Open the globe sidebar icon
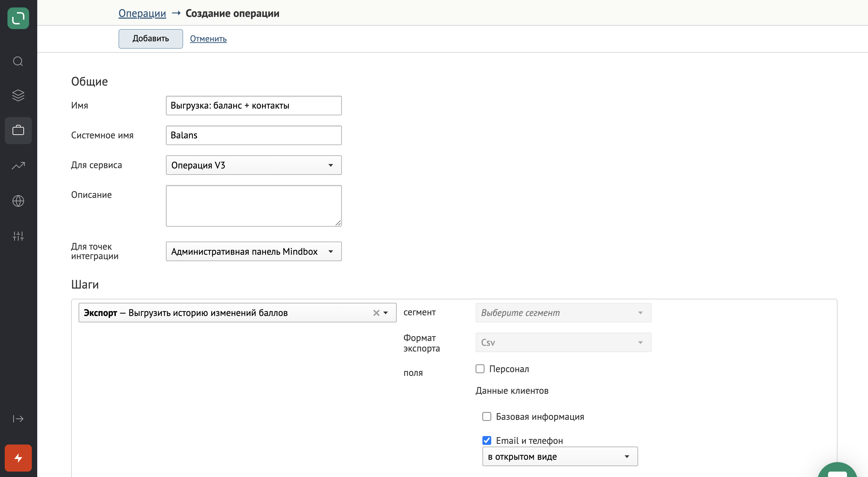 tap(18, 201)
